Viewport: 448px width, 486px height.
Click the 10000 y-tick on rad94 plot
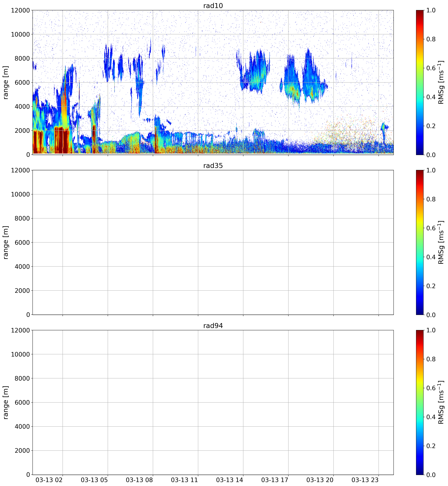click(x=20, y=354)
